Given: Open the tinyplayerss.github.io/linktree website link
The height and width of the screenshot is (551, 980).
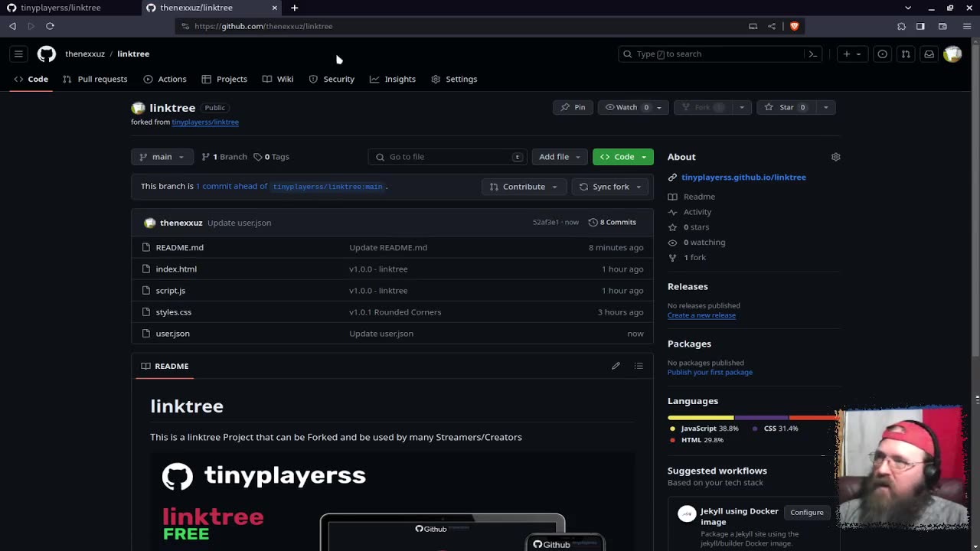Looking at the screenshot, I should (743, 177).
